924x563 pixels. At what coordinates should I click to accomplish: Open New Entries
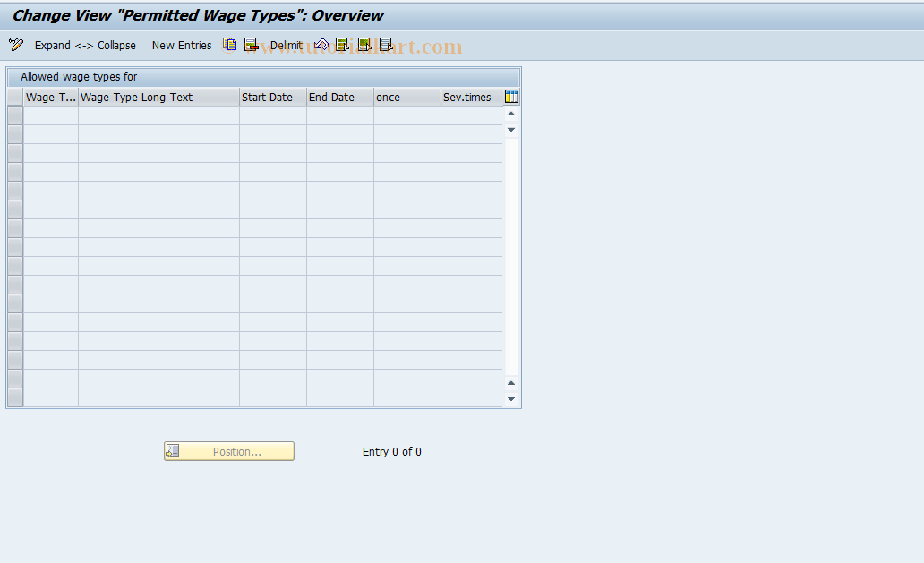[x=182, y=46]
